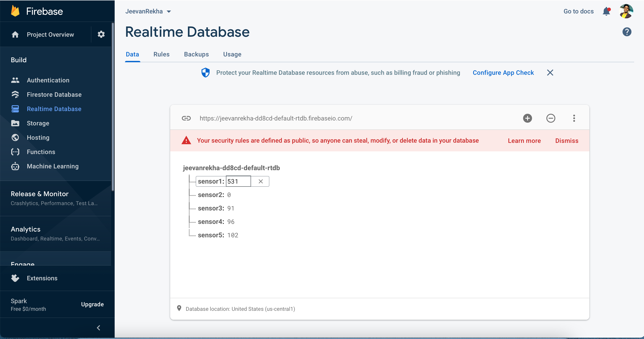Open project settings gear icon
This screenshot has width=644, height=339.
101,34
